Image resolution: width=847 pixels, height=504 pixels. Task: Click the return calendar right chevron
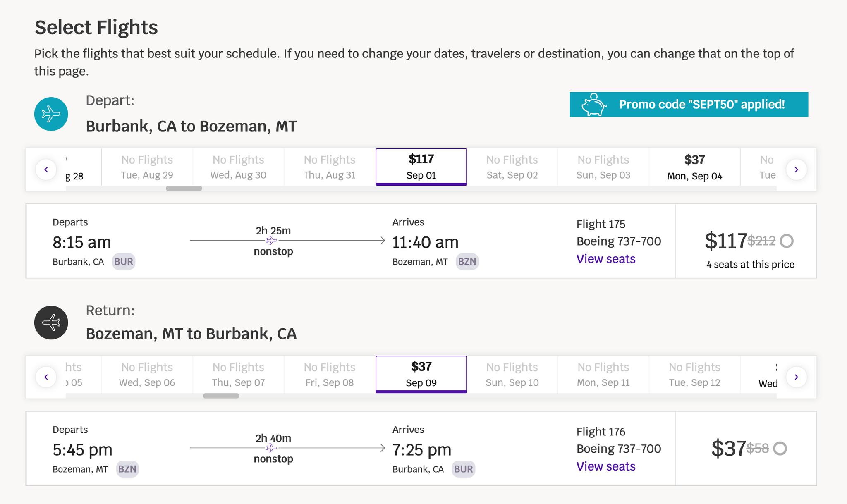796,377
